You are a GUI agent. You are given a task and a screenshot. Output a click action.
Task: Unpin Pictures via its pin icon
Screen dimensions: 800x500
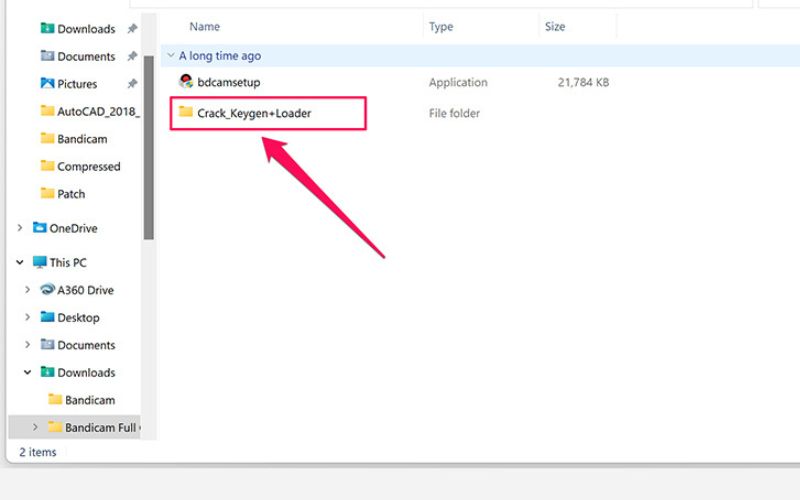click(132, 84)
